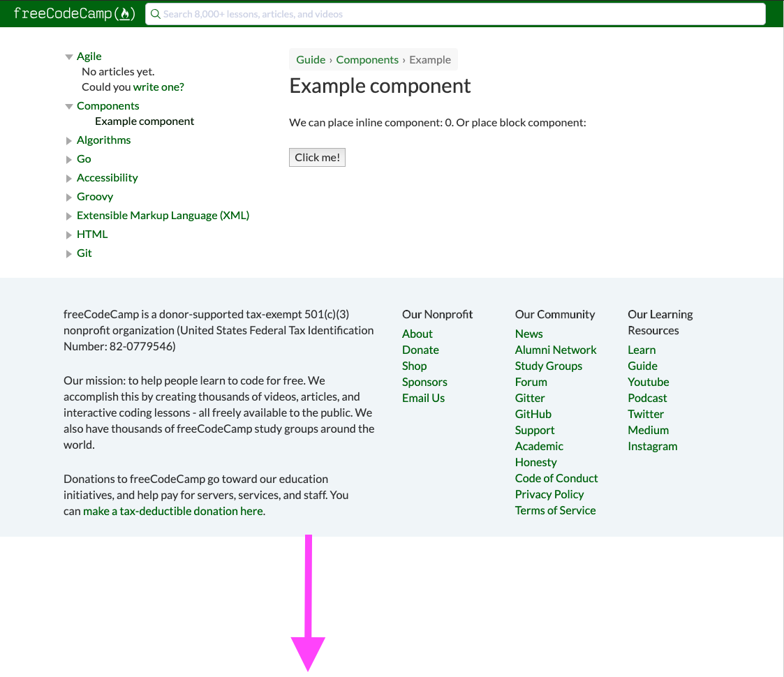
Task: Visit the Youtube footer link
Action: point(648,382)
